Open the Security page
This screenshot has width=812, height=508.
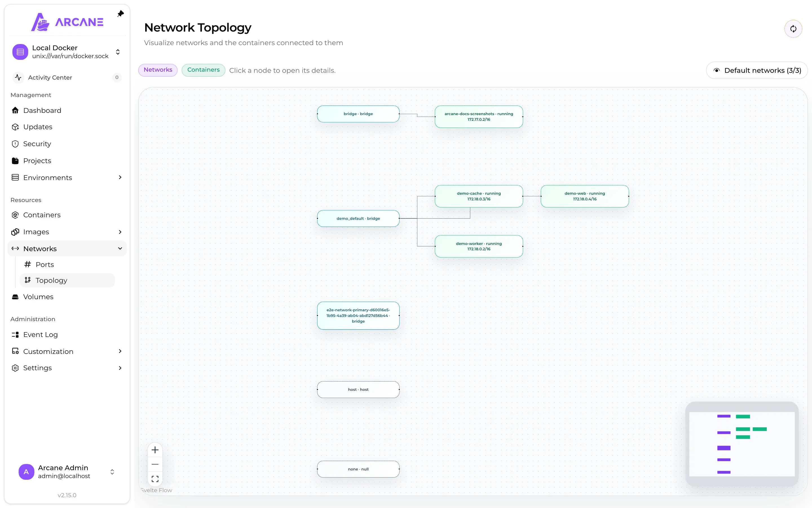[67, 144]
